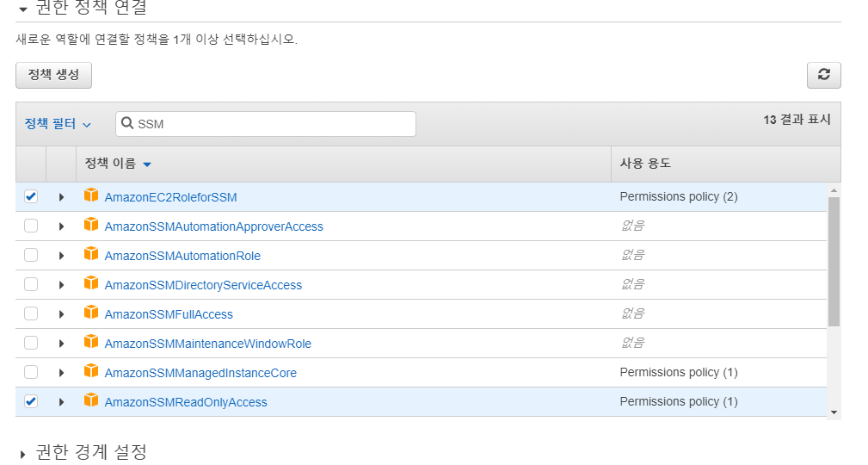The height and width of the screenshot is (465, 868).
Task: Click the AmazonSSMManagedInstanceCore policy box icon
Action: tap(91, 371)
